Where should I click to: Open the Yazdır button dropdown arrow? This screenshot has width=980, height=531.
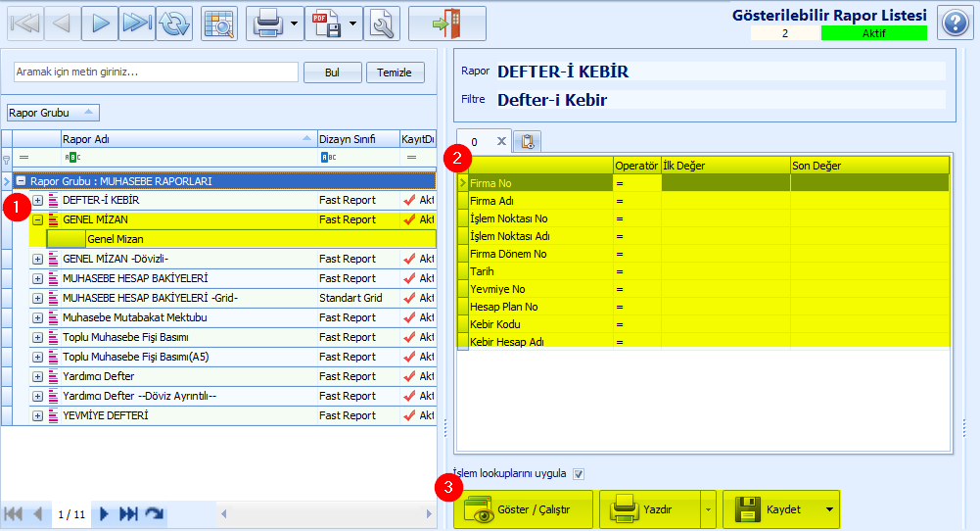pos(705,509)
